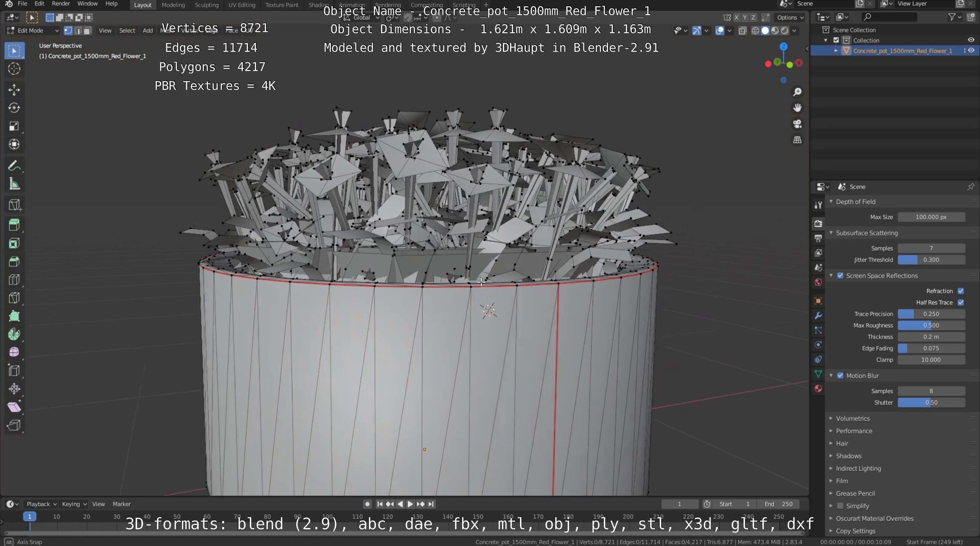Jump to the timeline end frame button
This screenshot has width=980, height=546.
(x=431, y=504)
